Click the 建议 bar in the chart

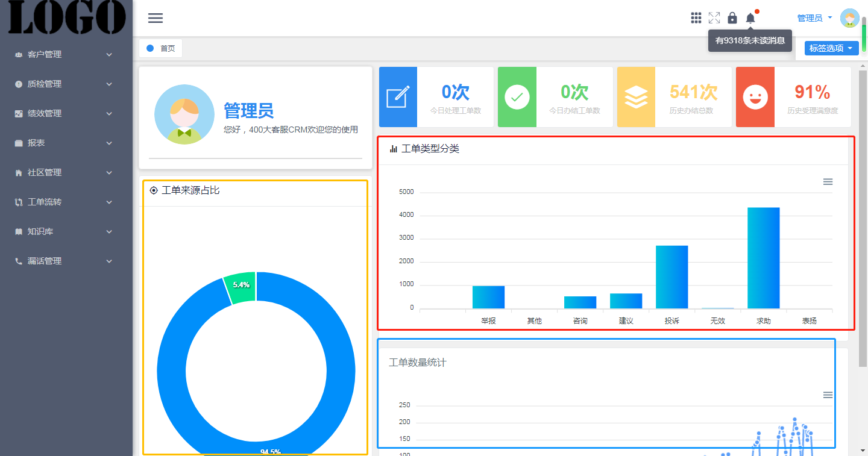pos(626,301)
